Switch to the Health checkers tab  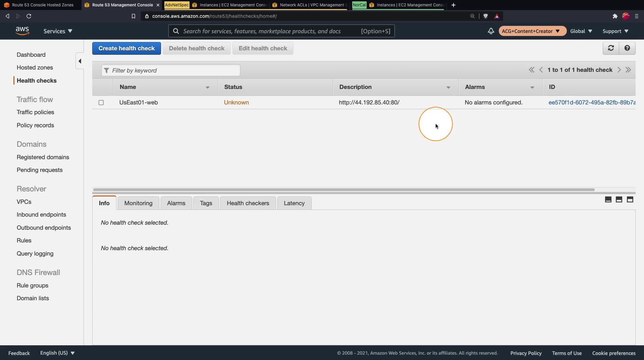[x=248, y=203]
